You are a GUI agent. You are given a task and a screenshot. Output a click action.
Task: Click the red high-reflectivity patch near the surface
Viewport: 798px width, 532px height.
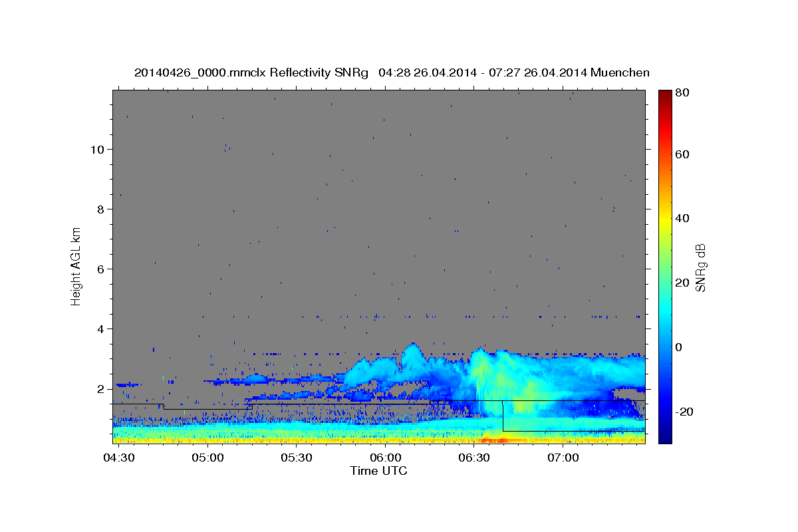495,440
